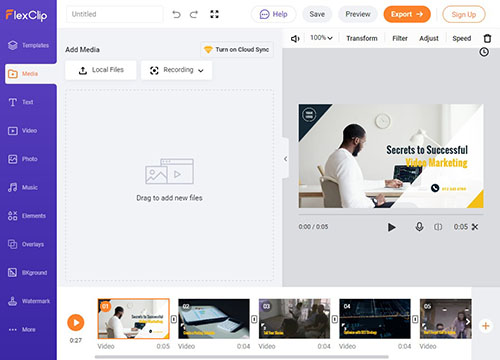Select storyboard clip 03
This screenshot has width=500, height=360.
[x=294, y=319]
